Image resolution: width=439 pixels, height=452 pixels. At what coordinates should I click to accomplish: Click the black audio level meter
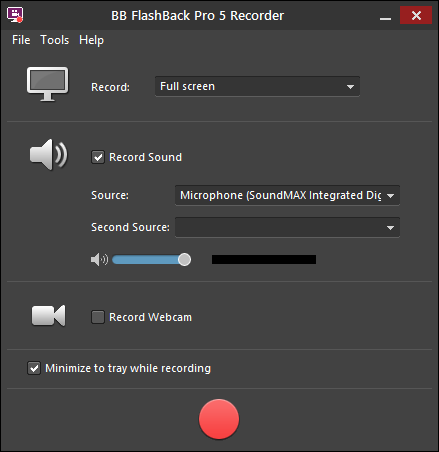(264, 259)
